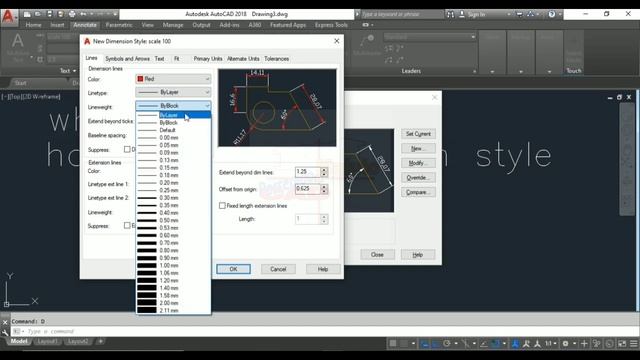This screenshot has height=360, width=640.
Task: Click Save As icon in quick access toolbar
Action: [x=60, y=14]
